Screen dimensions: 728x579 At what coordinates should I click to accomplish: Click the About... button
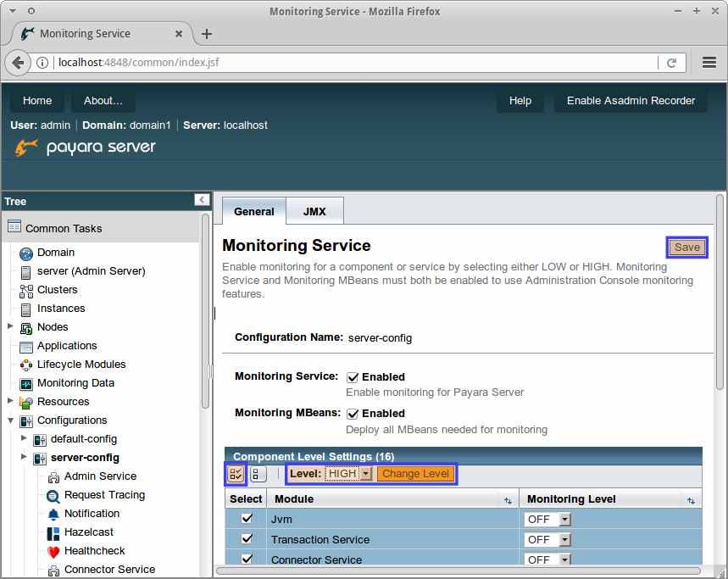103,101
